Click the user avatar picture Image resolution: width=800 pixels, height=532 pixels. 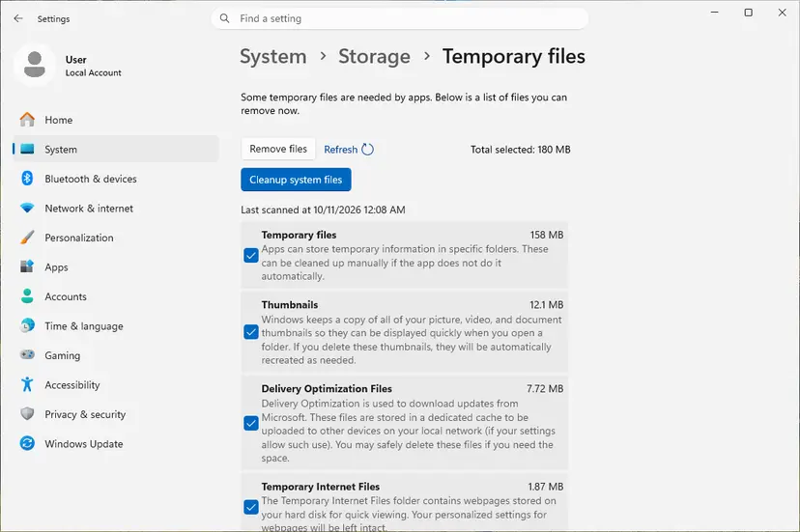(35, 66)
